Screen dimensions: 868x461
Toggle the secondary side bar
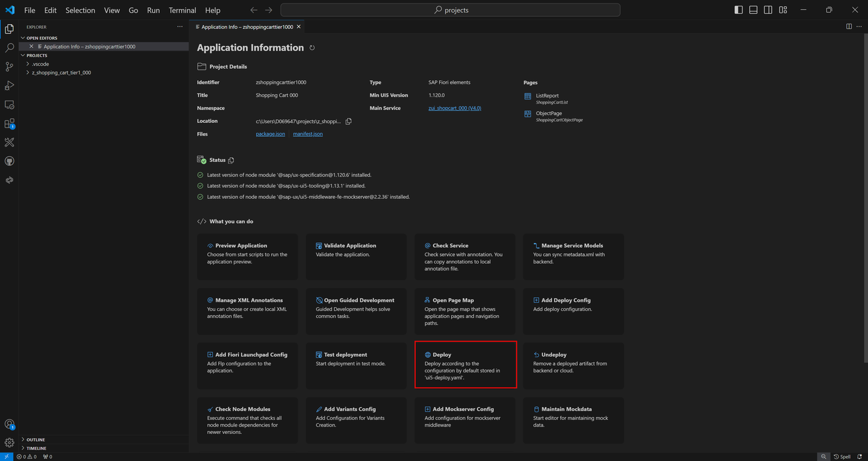coord(768,10)
